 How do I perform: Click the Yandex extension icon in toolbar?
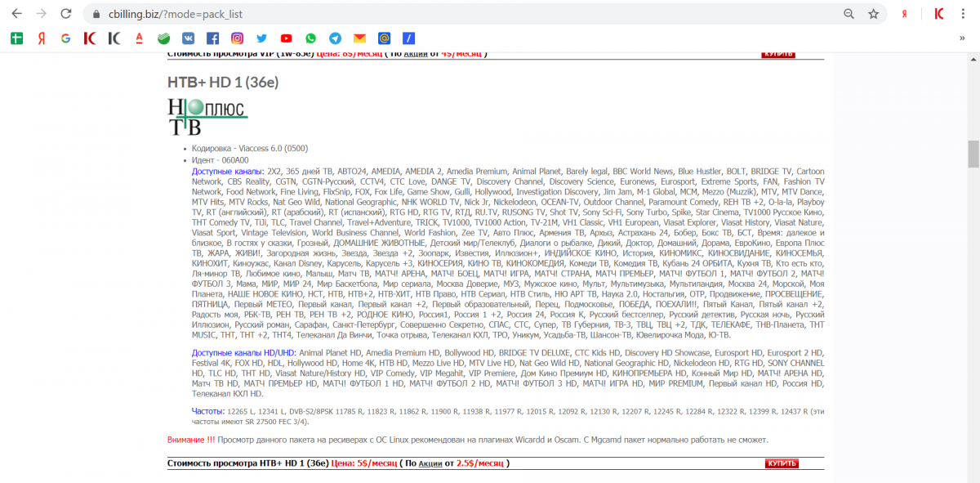point(905,14)
